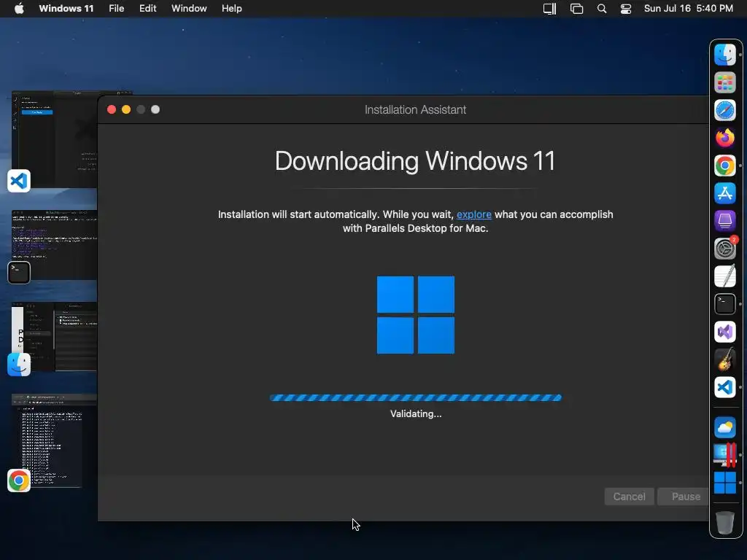Switch to the VS Code window thumbnail
The image size is (747, 560).
tap(54, 139)
